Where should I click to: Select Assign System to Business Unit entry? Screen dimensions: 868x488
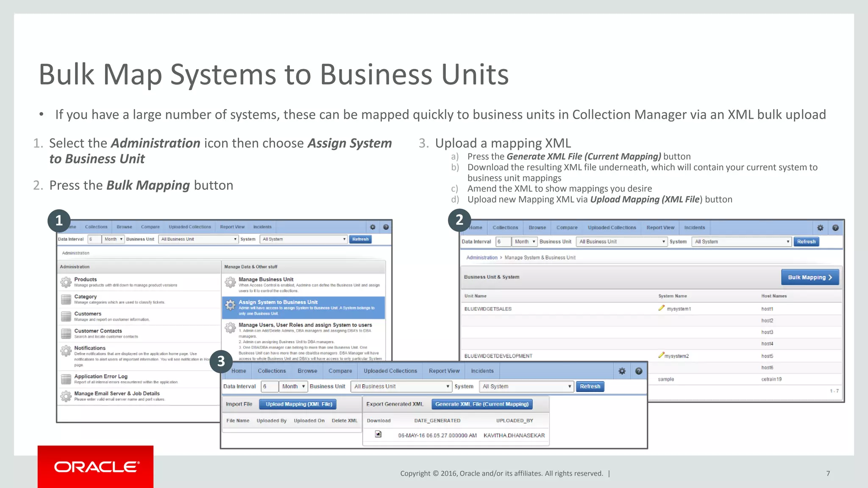pyautogui.click(x=303, y=308)
